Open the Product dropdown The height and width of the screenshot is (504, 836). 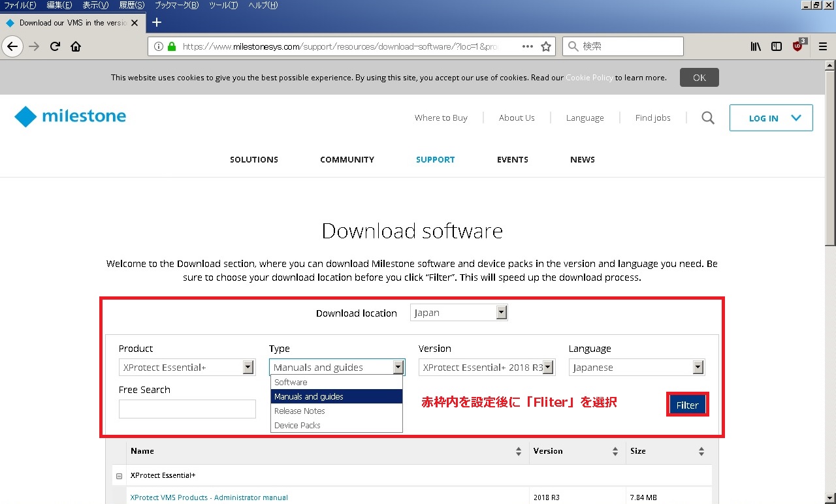[187, 367]
